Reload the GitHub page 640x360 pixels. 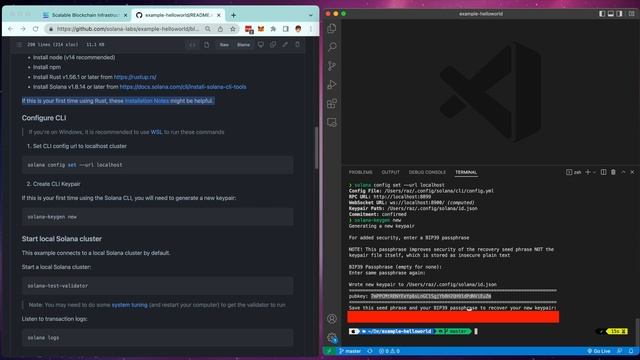[36, 29]
